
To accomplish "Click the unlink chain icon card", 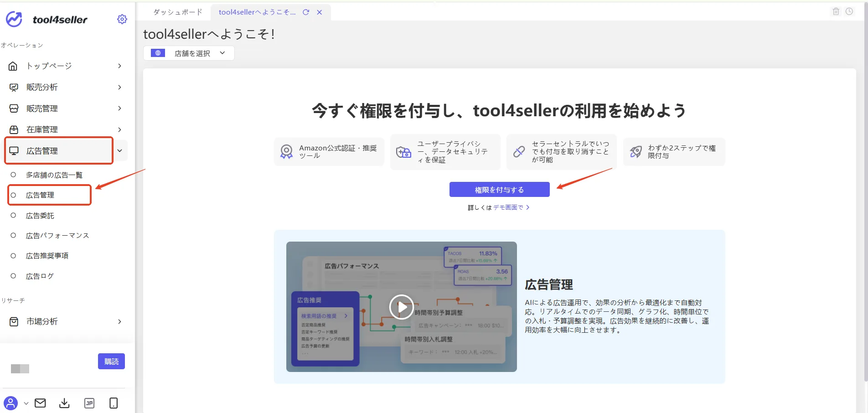I will pyautogui.click(x=519, y=152).
